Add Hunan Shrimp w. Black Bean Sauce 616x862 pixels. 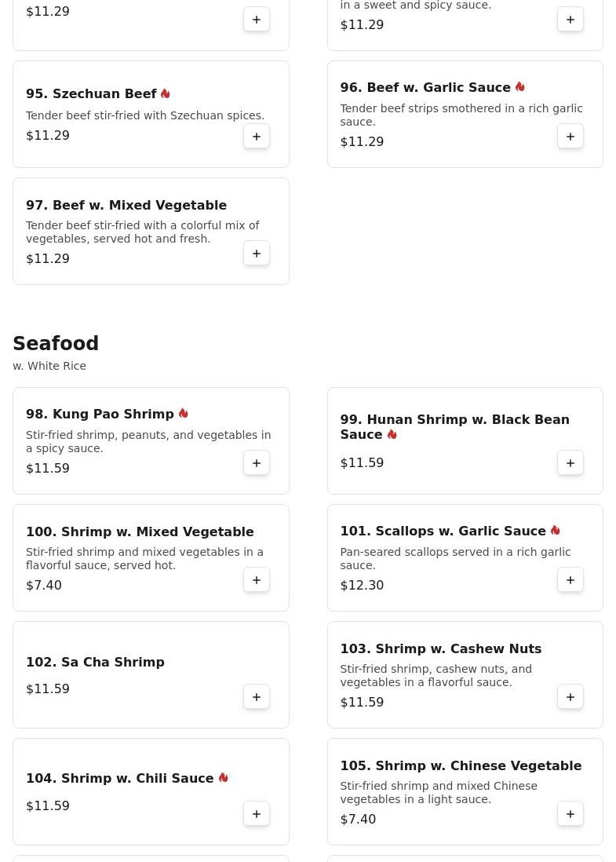[x=570, y=463]
